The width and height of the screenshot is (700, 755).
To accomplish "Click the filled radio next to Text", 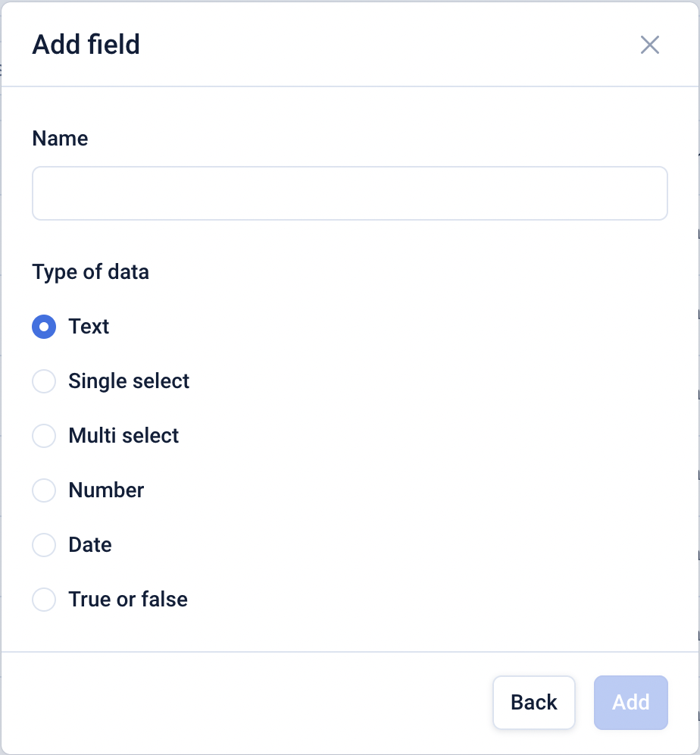I will [44, 326].
